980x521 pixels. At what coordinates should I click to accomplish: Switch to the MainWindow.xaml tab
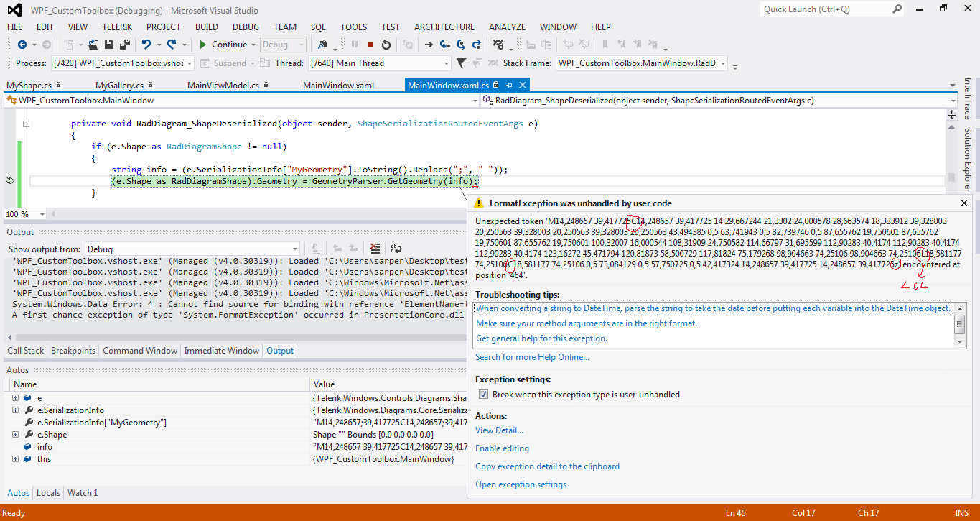tap(339, 86)
